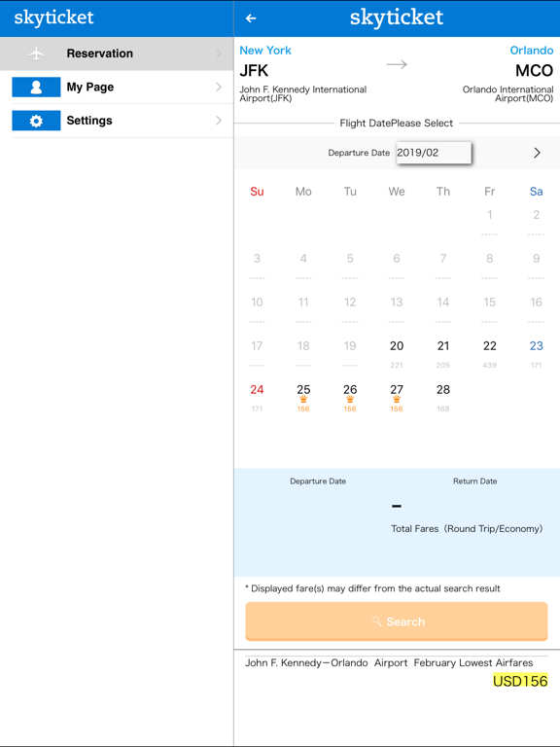Open the Settings gear icon
This screenshot has width=560, height=747.
pyautogui.click(x=36, y=121)
